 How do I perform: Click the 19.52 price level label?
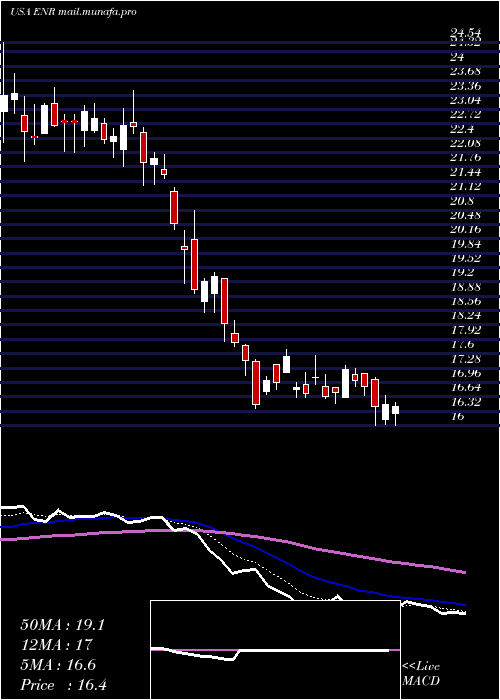(x=465, y=258)
